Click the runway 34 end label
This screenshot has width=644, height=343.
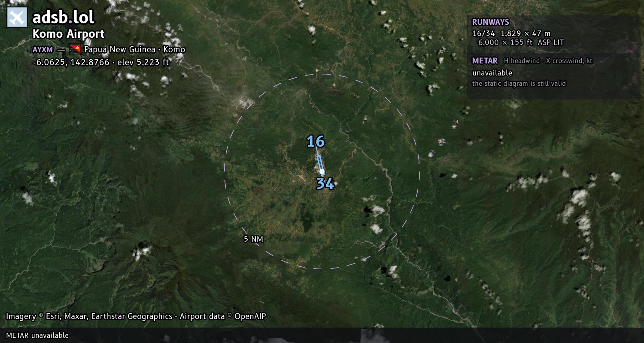tap(325, 184)
